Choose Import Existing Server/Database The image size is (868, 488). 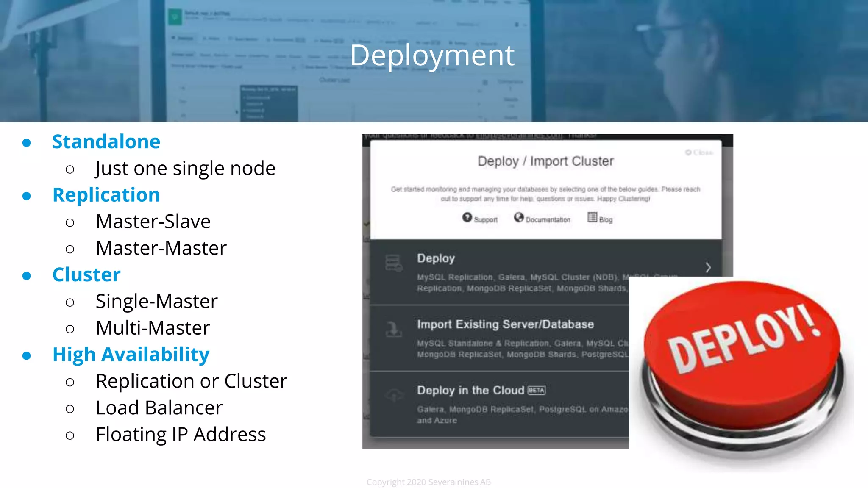click(505, 324)
